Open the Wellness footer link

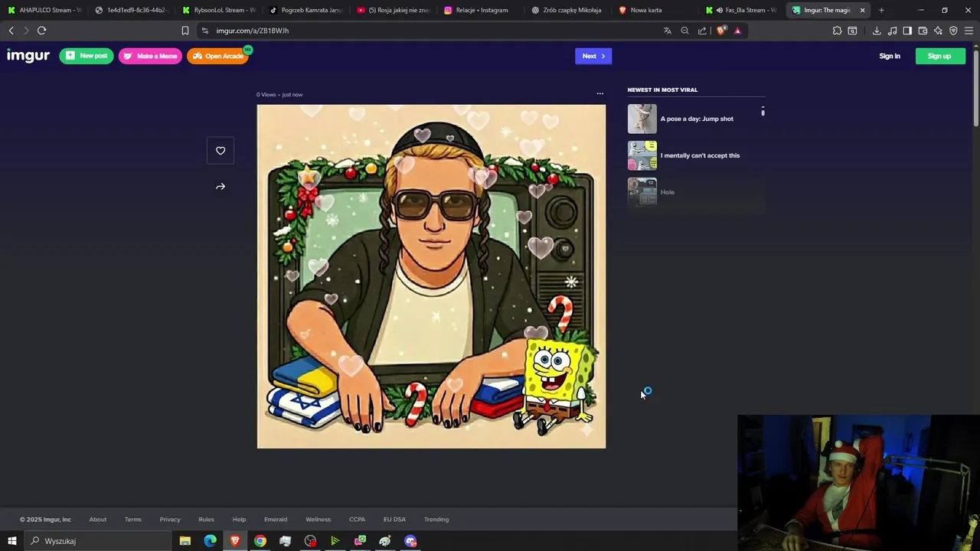click(x=318, y=520)
